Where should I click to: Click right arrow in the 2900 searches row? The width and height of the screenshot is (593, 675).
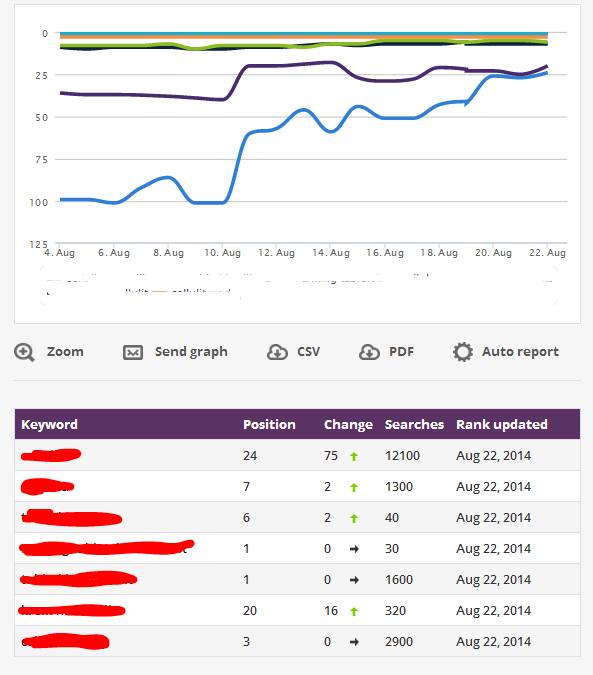tap(354, 642)
